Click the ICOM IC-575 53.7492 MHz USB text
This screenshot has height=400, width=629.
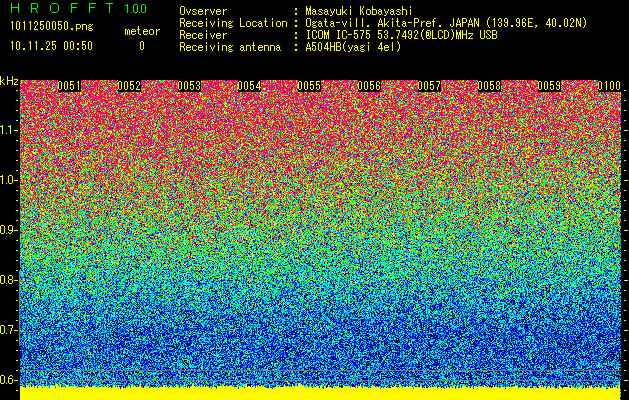(x=401, y=35)
